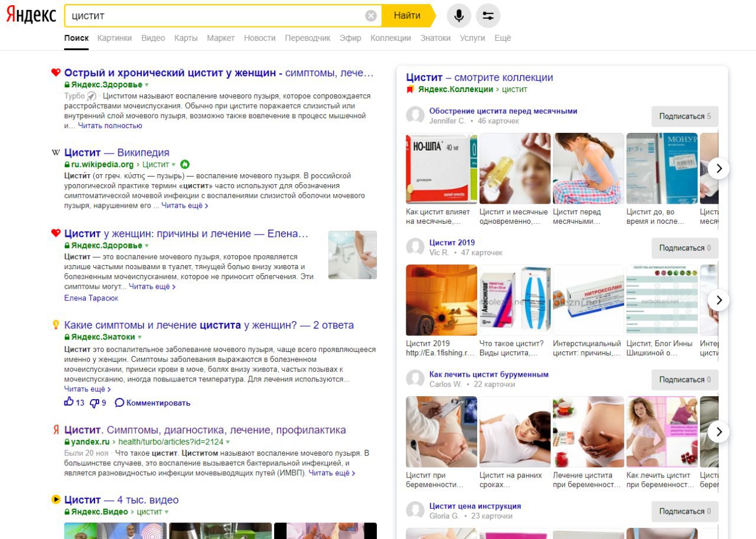Open the НО-ШПА card thumbnail
756x539 pixels.
tap(442, 168)
